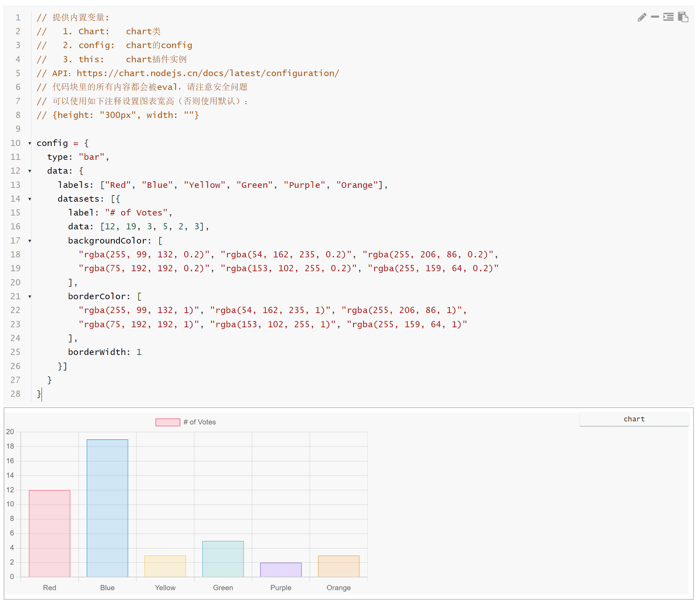The width and height of the screenshot is (700, 604).
Task: Click the Blue bar in chart
Action: pyautogui.click(x=107, y=508)
